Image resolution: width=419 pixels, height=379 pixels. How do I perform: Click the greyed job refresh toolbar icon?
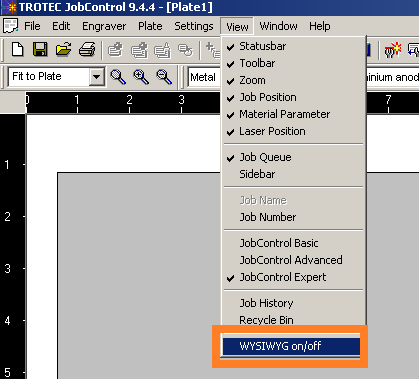[185, 50]
